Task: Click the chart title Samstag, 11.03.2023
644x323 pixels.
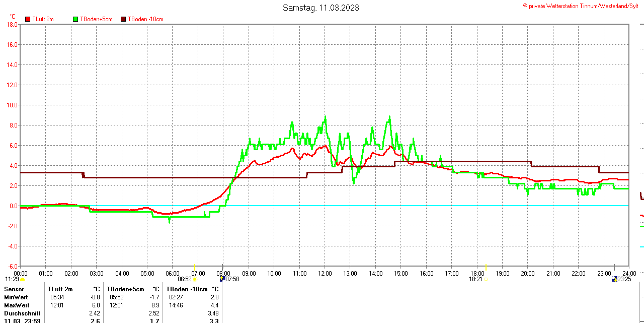Action: [x=321, y=8]
